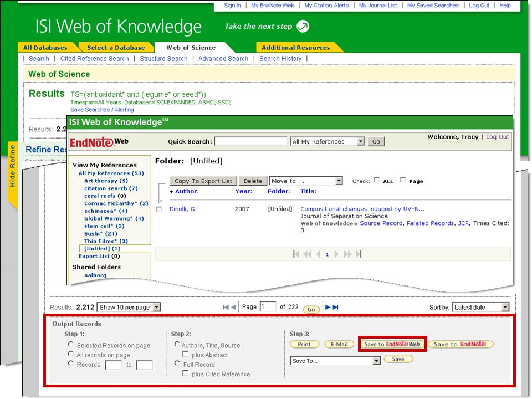The image size is (532, 399).
Task: Click the Records 'from' number field
Action: tap(113, 365)
